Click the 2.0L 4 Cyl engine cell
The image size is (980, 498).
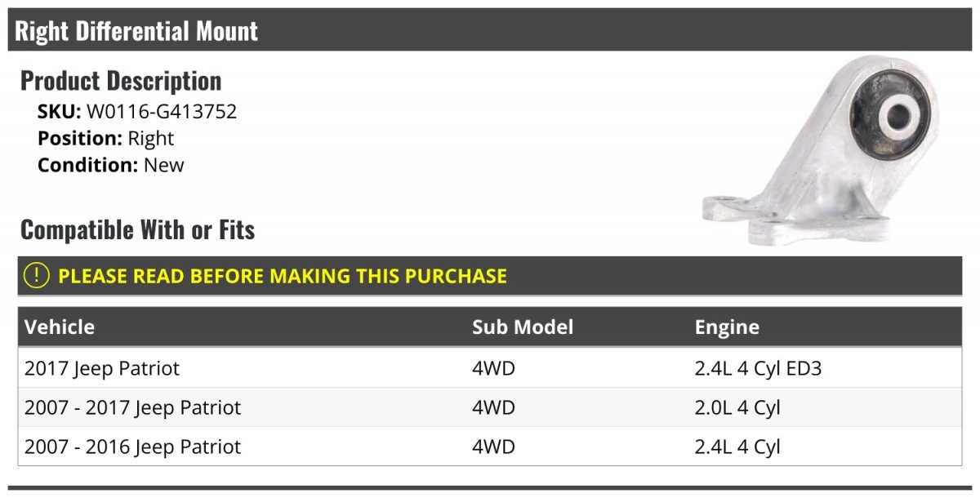(x=737, y=407)
